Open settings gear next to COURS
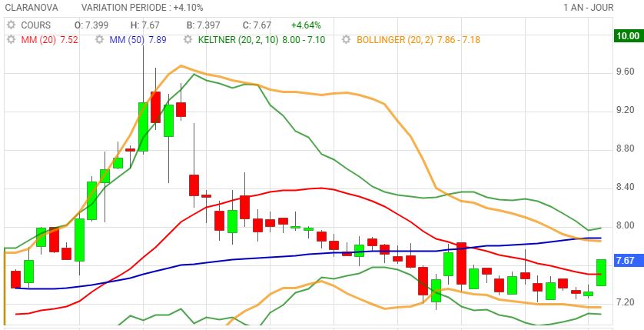The width and height of the screenshot is (644, 330). click(11, 25)
